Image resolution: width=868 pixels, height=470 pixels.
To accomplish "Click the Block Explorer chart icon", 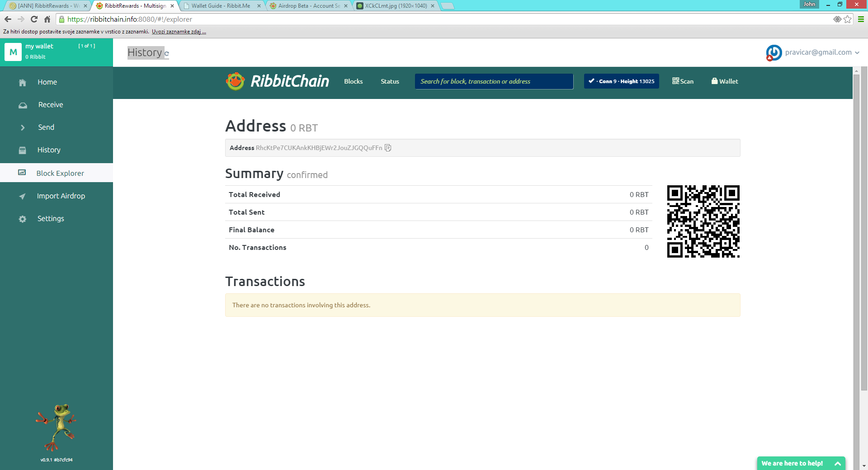I will [22, 173].
